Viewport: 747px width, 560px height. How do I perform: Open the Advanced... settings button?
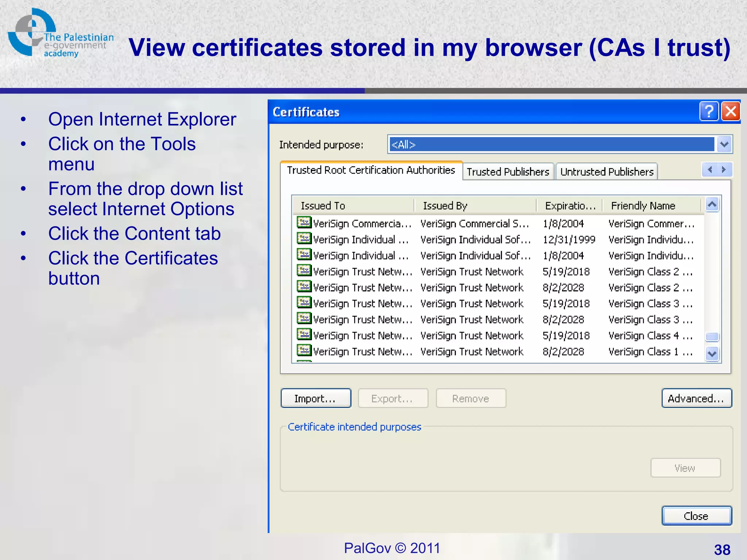[x=697, y=398]
